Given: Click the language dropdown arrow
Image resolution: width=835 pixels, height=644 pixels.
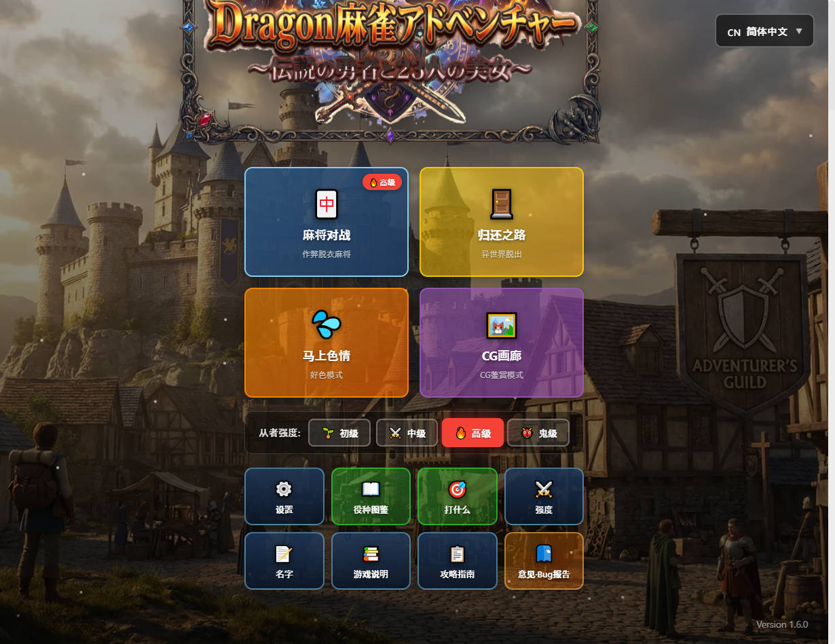Looking at the screenshot, I should [799, 31].
